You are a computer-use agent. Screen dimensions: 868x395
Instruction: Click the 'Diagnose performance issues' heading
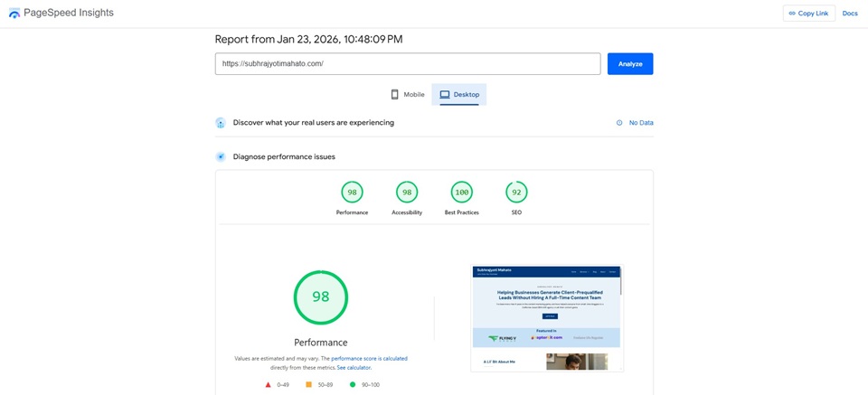click(284, 156)
